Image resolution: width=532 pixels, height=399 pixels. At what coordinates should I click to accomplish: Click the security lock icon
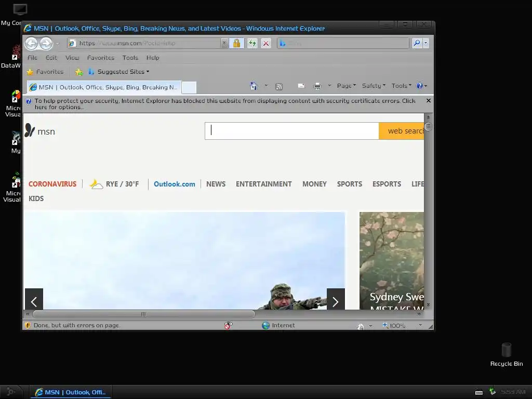click(236, 43)
